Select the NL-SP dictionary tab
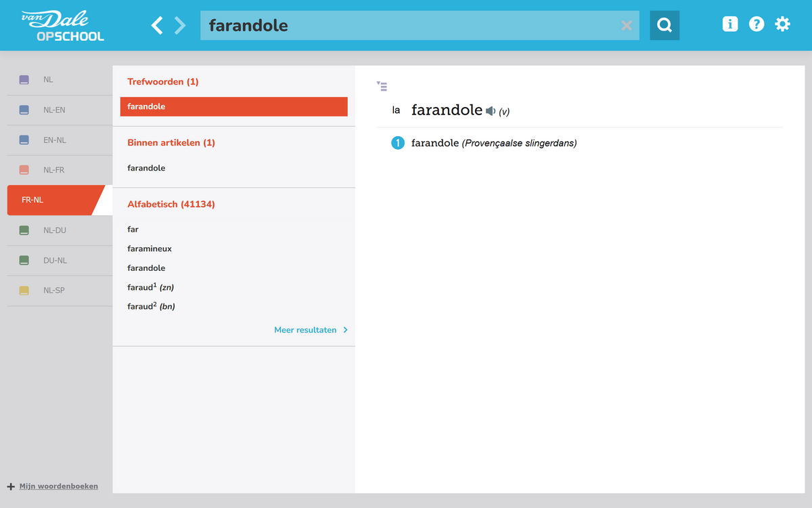Image resolution: width=812 pixels, height=508 pixels. click(60, 291)
